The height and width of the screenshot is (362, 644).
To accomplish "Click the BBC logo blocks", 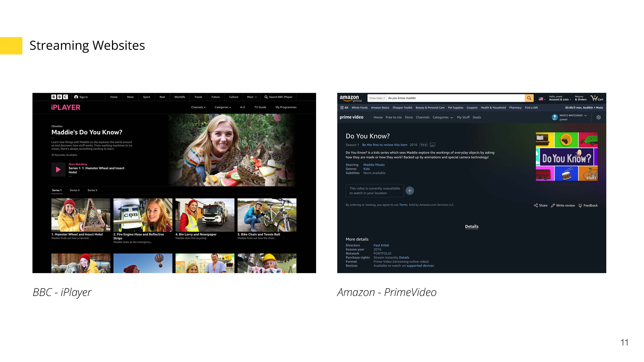I will click(60, 97).
